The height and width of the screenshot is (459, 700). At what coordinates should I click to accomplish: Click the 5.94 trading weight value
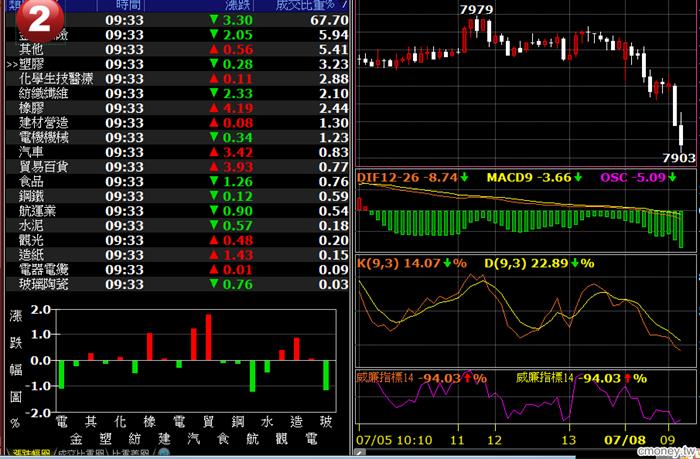click(x=333, y=35)
